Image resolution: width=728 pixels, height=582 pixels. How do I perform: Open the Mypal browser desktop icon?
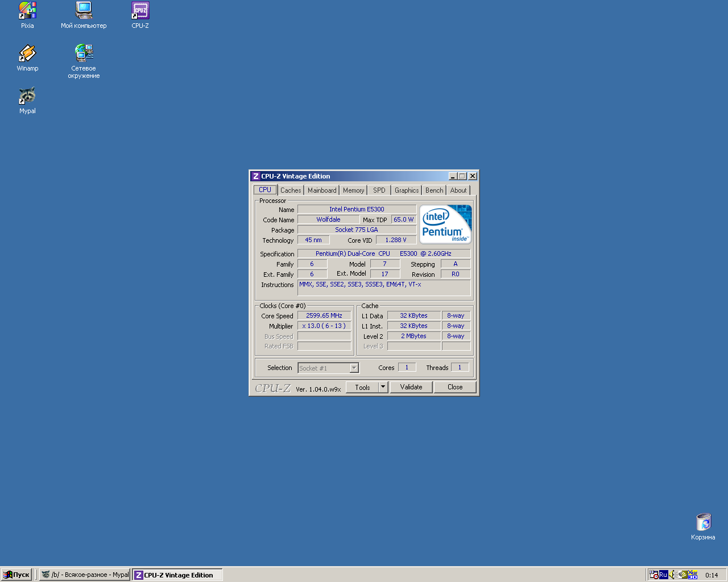[x=27, y=97]
